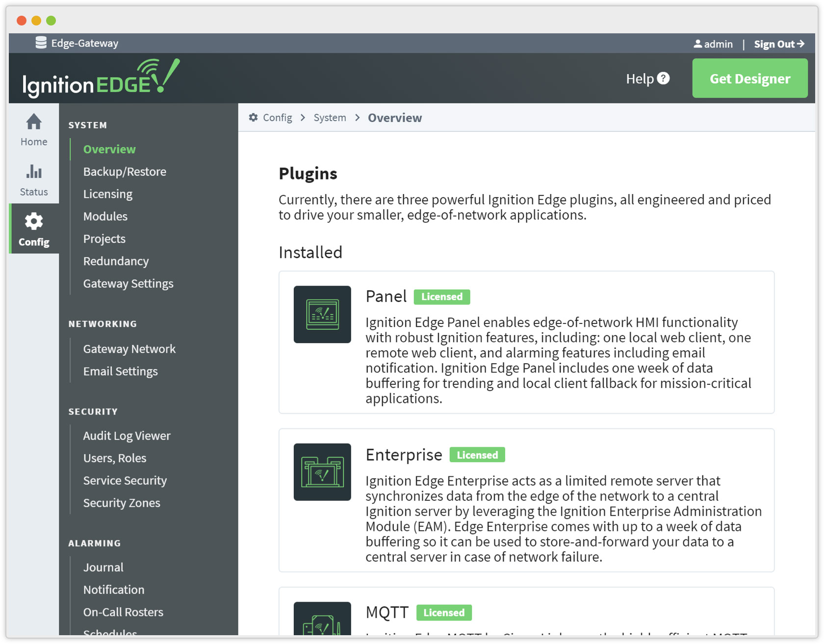Screen dimensions: 824x644
Task: Click the SYSTEM section header
Action: coord(88,125)
